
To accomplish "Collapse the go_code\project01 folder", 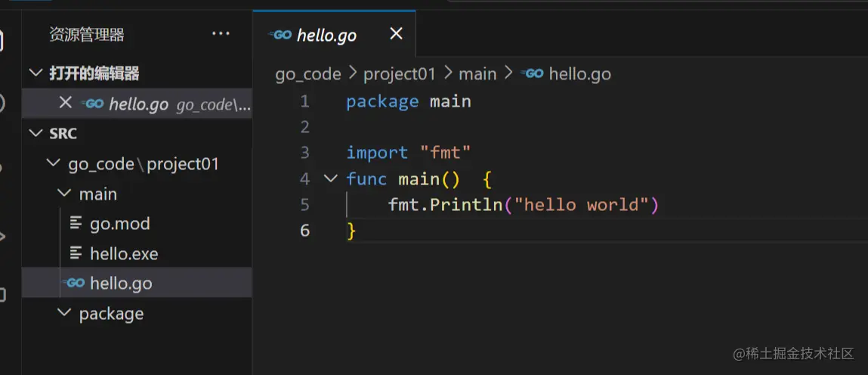I will click(53, 163).
